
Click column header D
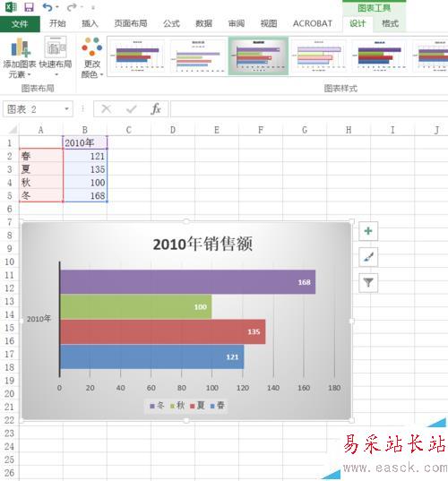pyautogui.click(x=173, y=130)
